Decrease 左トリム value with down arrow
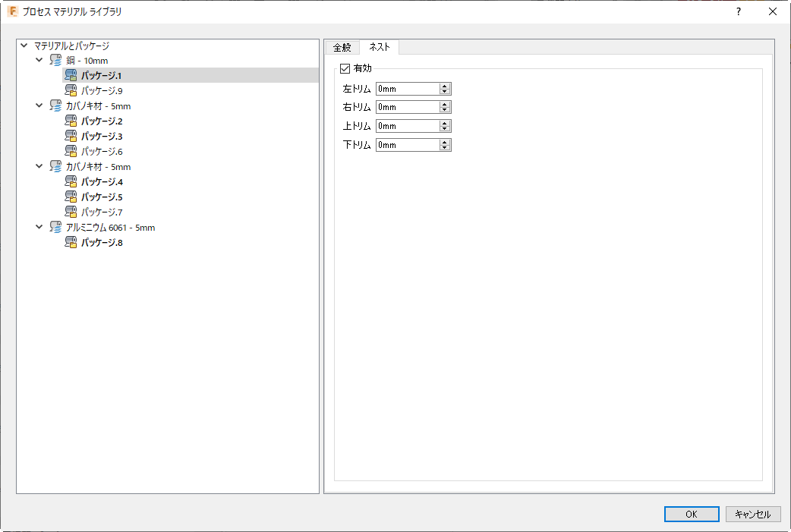Viewport: 791px width, 532px height. pyautogui.click(x=444, y=92)
